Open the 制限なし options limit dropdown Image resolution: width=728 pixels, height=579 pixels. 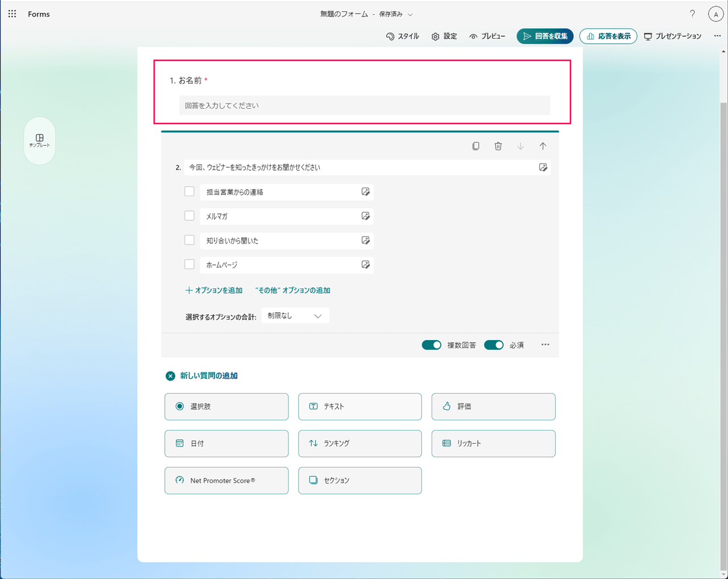[x=295, y=315]
